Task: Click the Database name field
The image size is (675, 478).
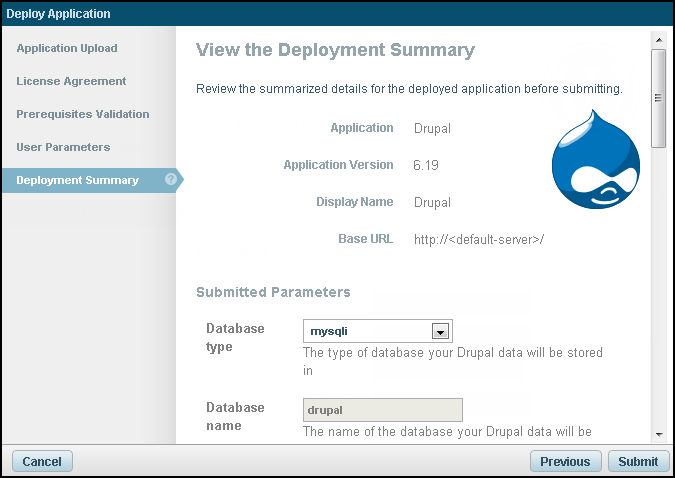Action: tap(382, 410)
